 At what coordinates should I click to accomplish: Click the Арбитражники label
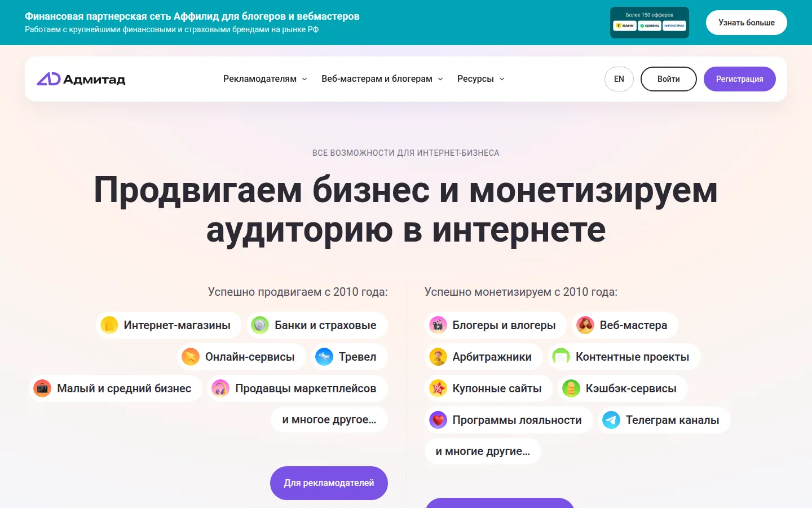pos(492,357)
